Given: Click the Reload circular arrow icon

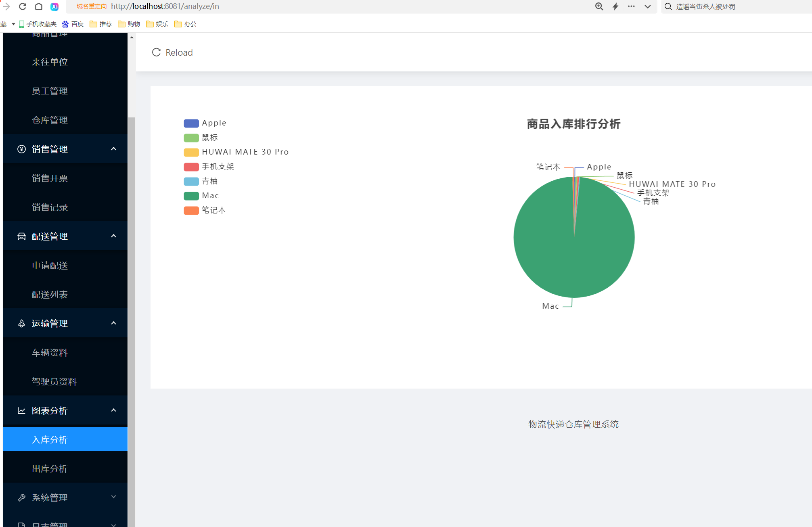Looking at the screenshot, I should coord(156,52).
